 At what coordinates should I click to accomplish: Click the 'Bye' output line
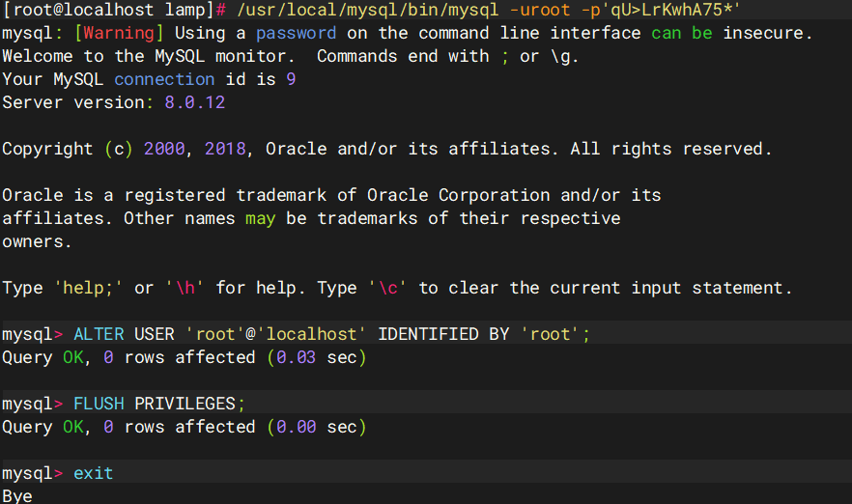[17, 496]
